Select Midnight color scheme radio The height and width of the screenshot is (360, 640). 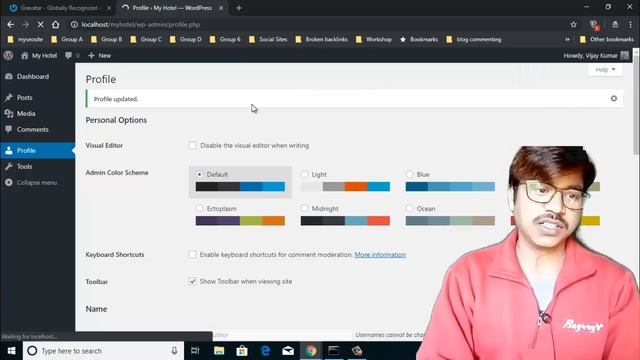pos(304,209)
